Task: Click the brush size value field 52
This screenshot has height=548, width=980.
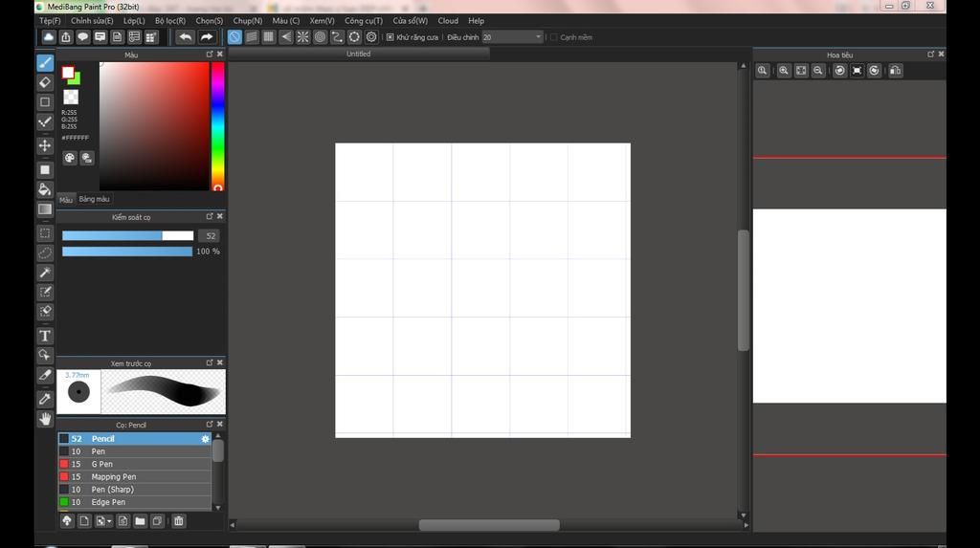Action: 211,235
